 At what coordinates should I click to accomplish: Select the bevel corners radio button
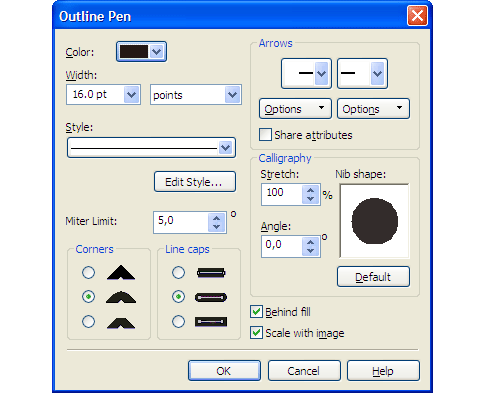coord(88,322)
